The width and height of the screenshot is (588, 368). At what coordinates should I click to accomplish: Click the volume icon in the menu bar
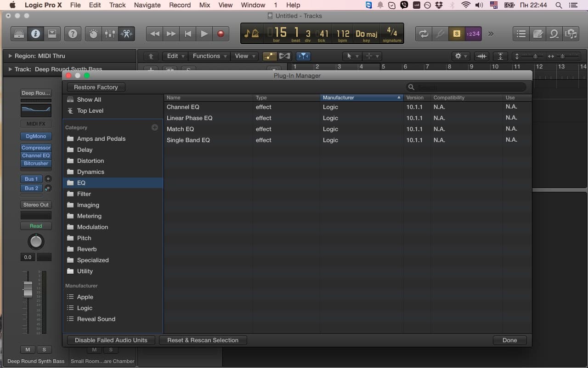click(x=479, y=5)
